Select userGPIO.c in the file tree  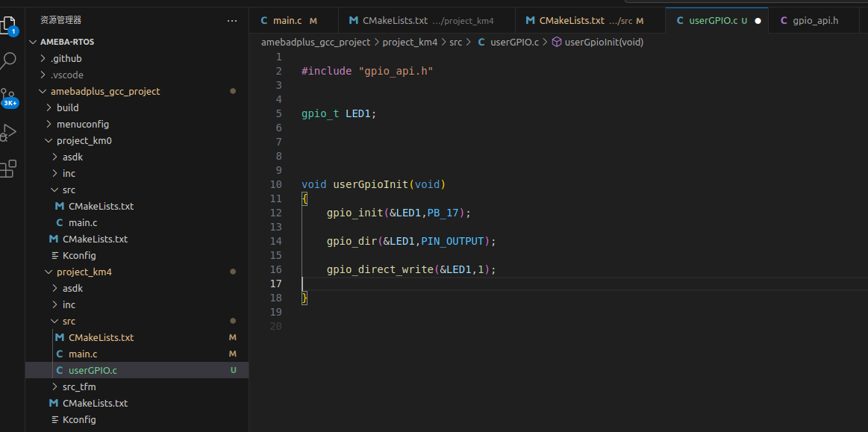pos(137,370)
